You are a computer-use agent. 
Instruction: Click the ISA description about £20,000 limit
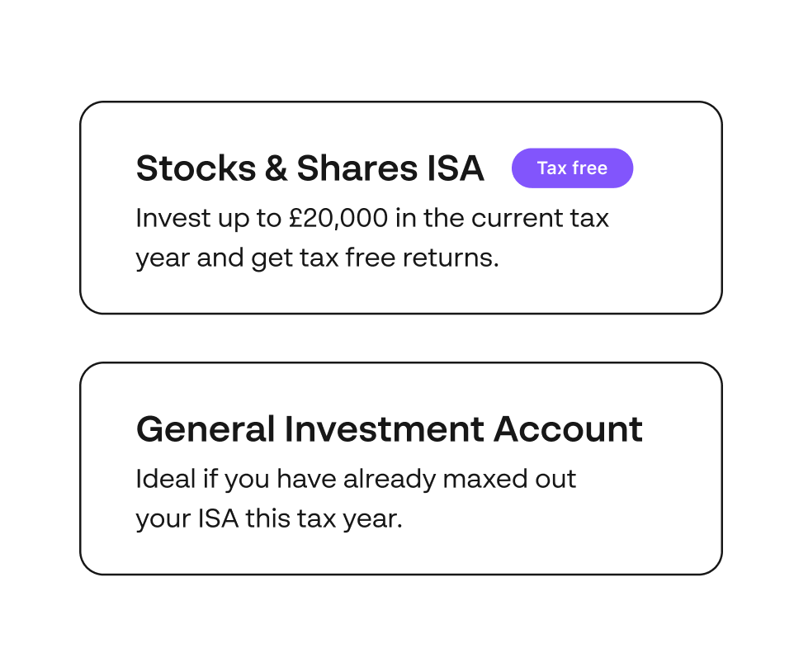[372, 237]
